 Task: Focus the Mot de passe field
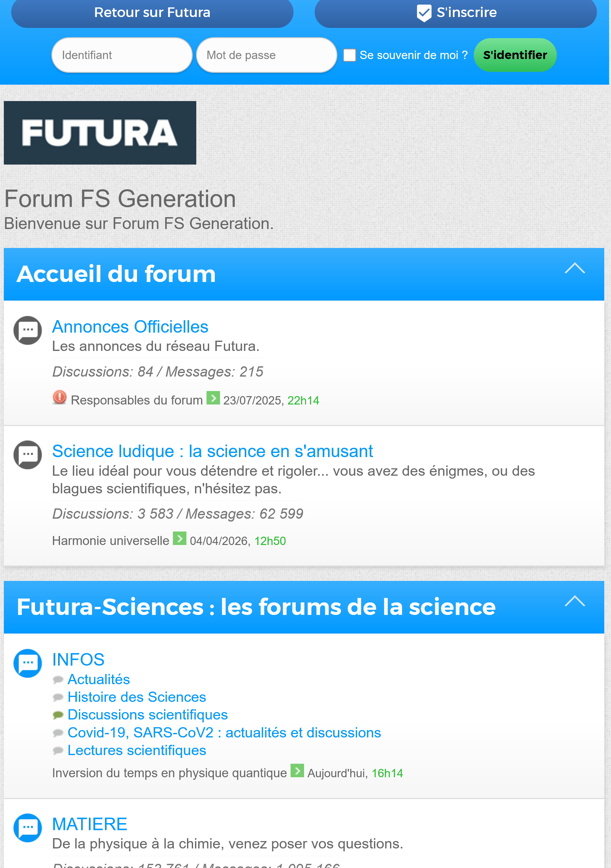click(x=266, y=55)
